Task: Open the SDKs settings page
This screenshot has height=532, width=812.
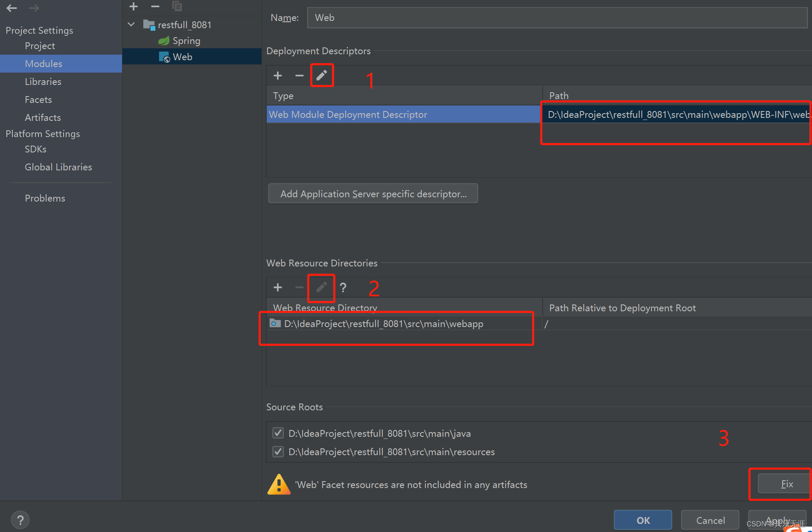Action: pos(35,149)
